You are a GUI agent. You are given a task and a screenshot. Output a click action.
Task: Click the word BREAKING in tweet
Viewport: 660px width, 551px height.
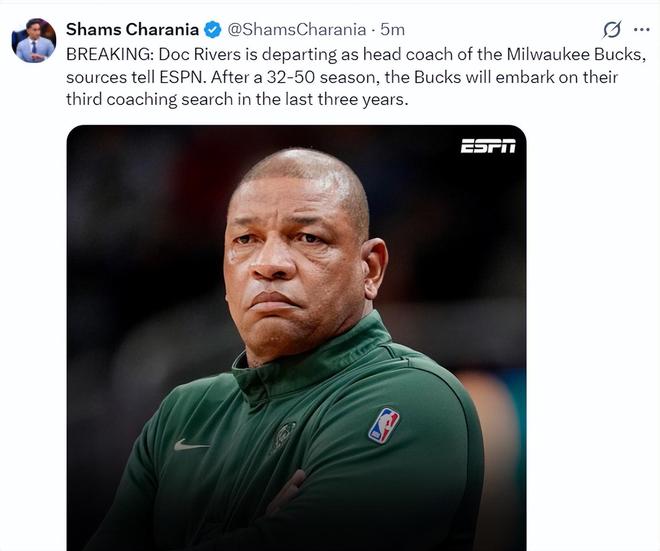109,53
